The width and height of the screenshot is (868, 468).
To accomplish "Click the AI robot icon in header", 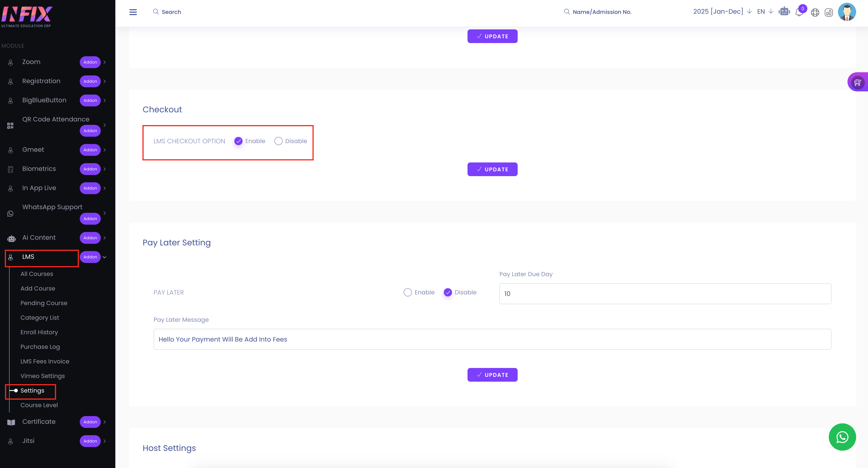I will (784, 12).
